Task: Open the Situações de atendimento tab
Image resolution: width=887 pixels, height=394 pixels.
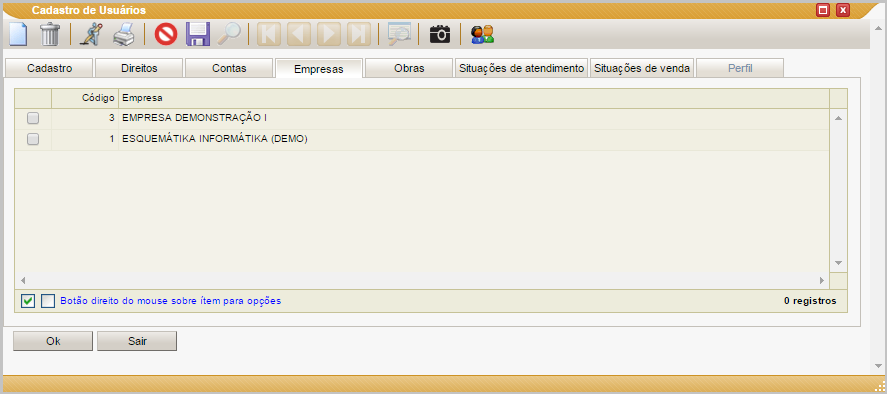Action: pos(522,68)
